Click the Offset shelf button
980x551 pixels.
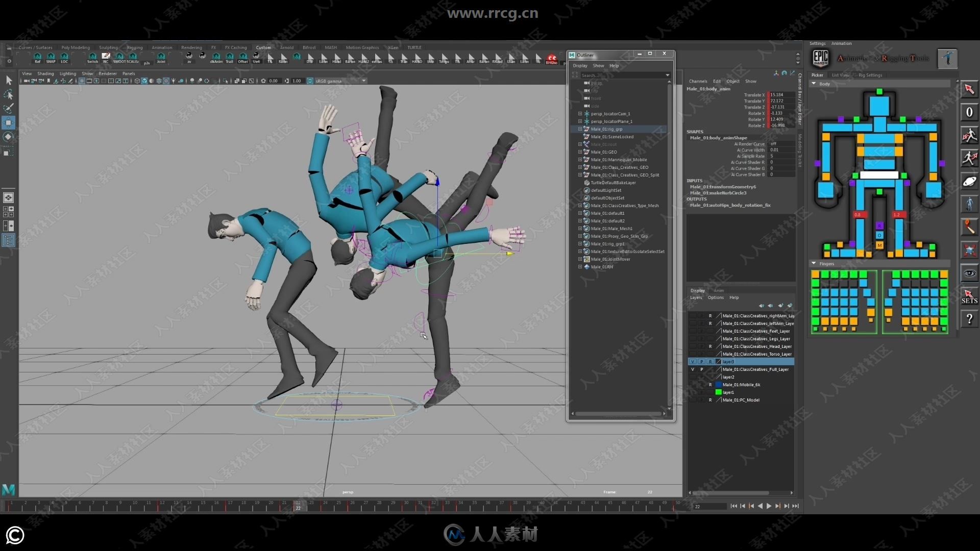tap(243, 58)
